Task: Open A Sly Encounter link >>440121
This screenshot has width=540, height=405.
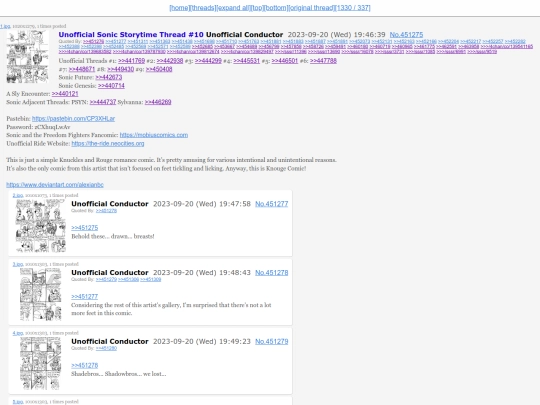Action: point(65,94)
